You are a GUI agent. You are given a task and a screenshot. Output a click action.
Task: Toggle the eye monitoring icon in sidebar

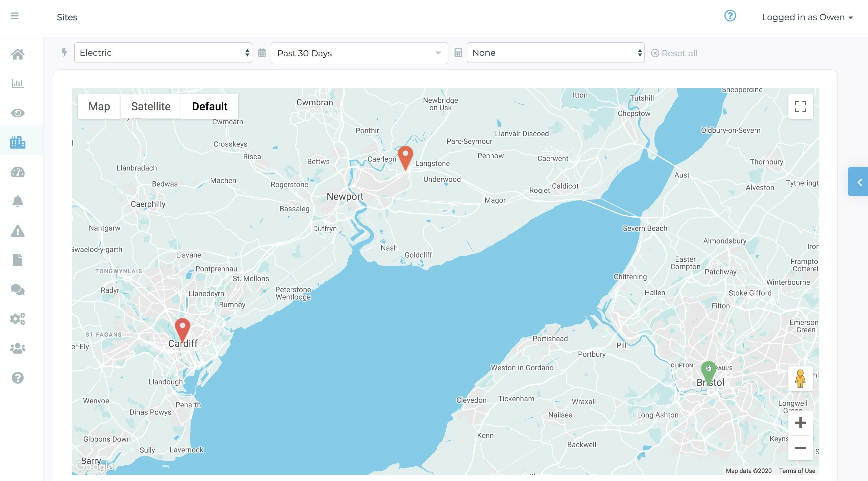[x=17, y=113]
